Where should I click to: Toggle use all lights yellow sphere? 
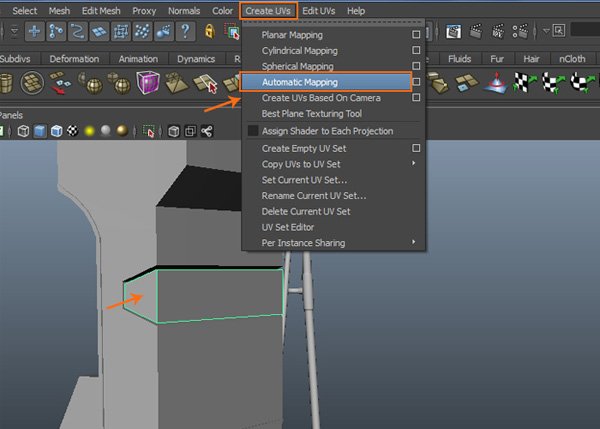[89, 131]
